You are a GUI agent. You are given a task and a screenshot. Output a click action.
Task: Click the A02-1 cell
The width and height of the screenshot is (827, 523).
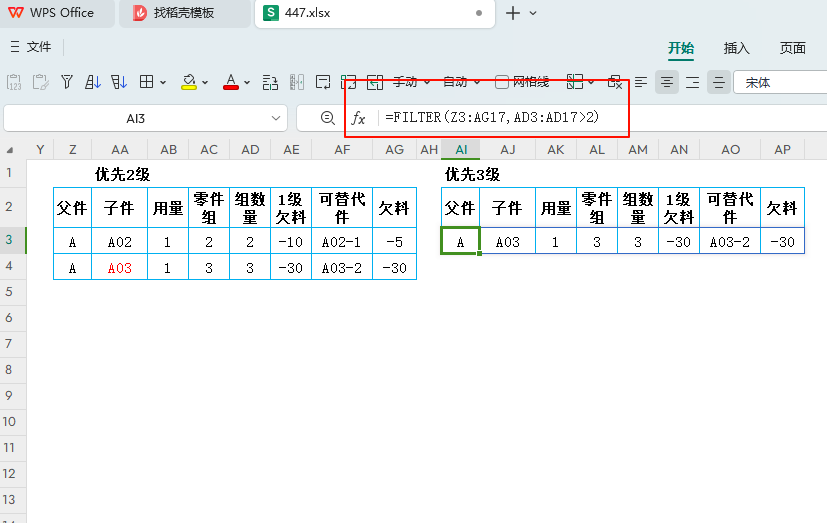coord(342,242)
